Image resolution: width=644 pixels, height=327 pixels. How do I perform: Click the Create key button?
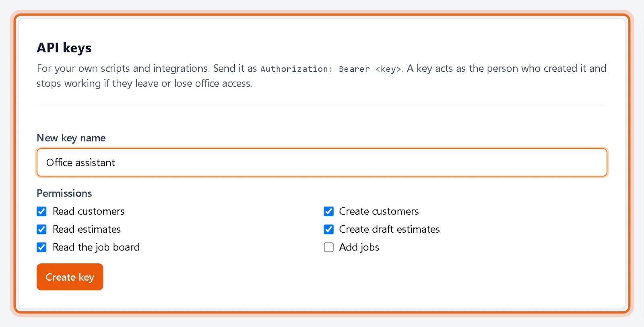click(x=70, y=277)
